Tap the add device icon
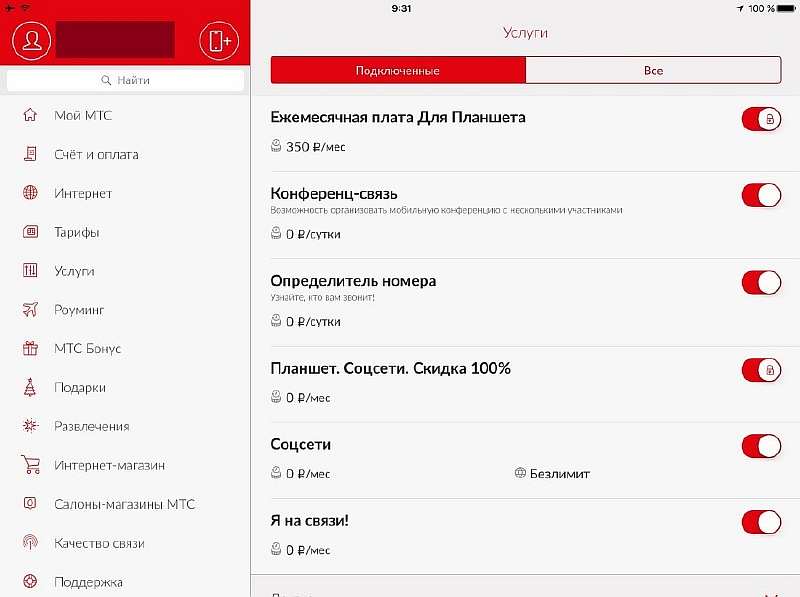Image resolution: width=800 pixels, height=597 pixels. (x=219, y=40)
